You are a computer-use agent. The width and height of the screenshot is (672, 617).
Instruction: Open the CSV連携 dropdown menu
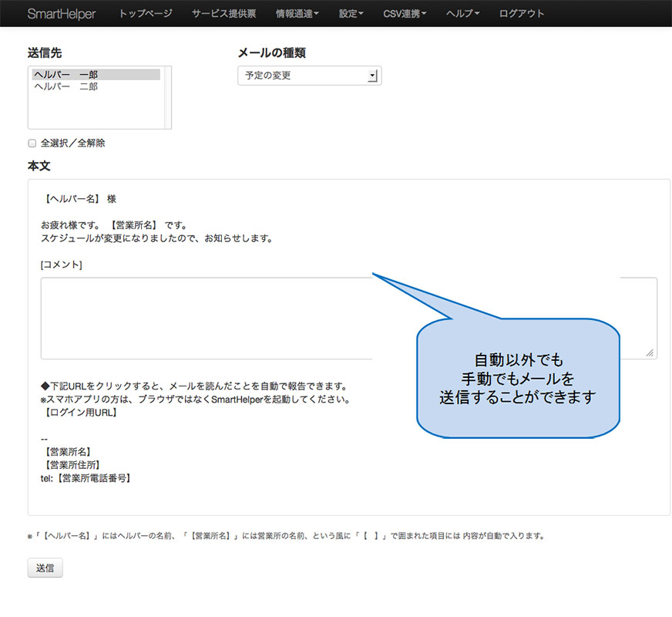(x=405, y=14)
